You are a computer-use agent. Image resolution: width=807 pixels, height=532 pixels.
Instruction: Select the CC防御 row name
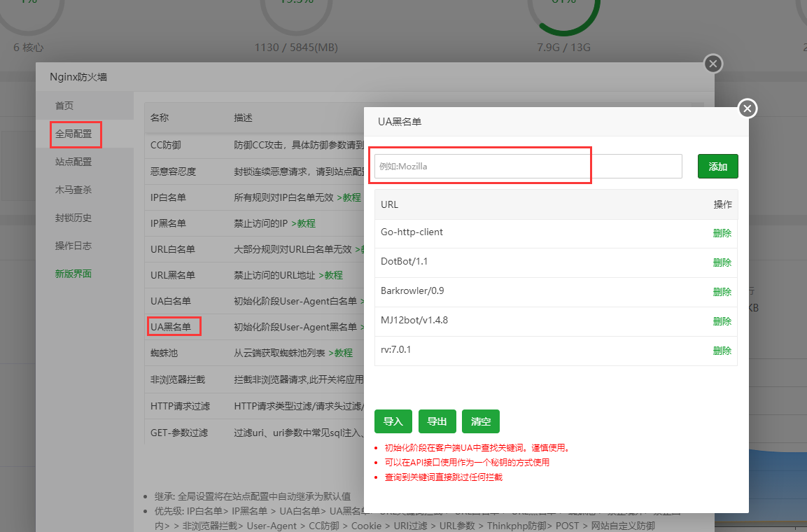click(x=166, y=145)
